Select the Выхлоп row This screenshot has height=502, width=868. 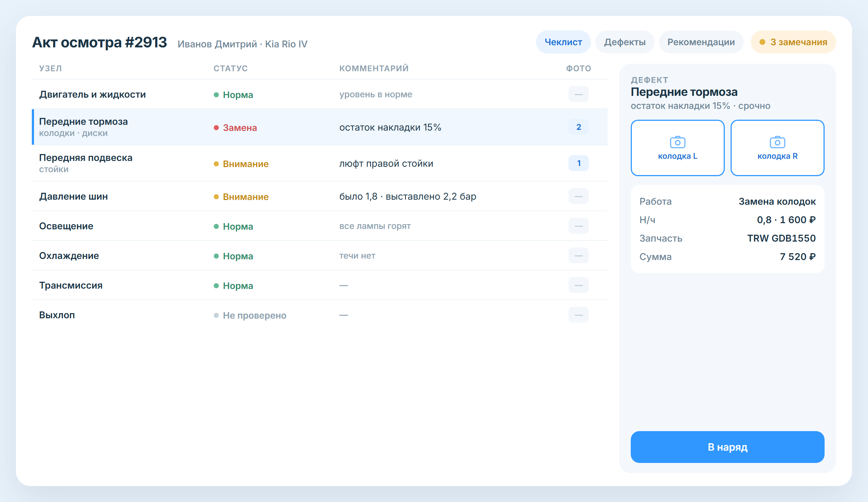[320, 315]
